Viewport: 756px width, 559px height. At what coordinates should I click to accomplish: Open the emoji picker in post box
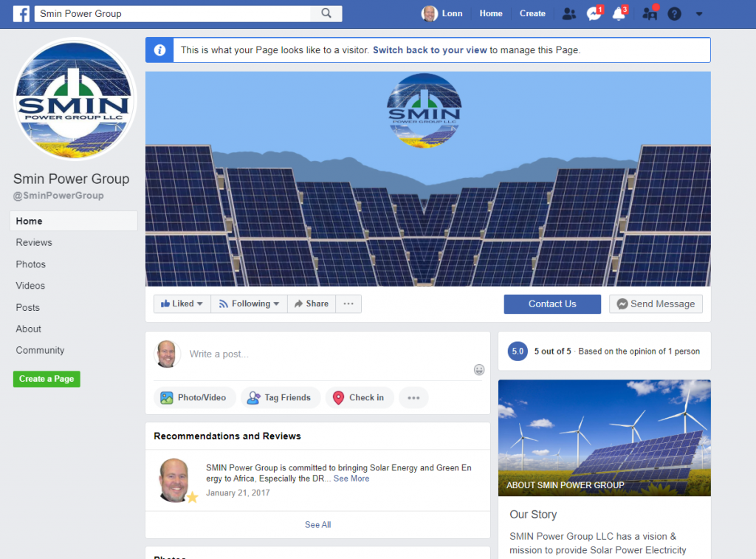pos(479,369)
